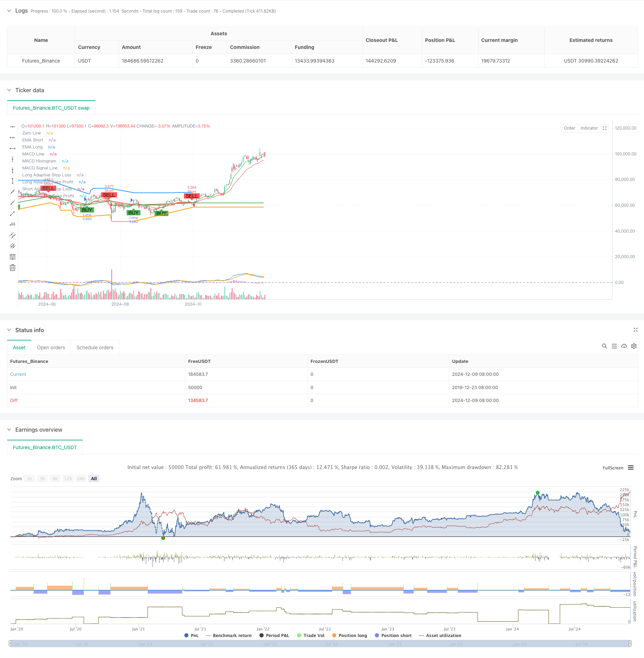Select the Fibonacci line tool

(x=13, y=257)
